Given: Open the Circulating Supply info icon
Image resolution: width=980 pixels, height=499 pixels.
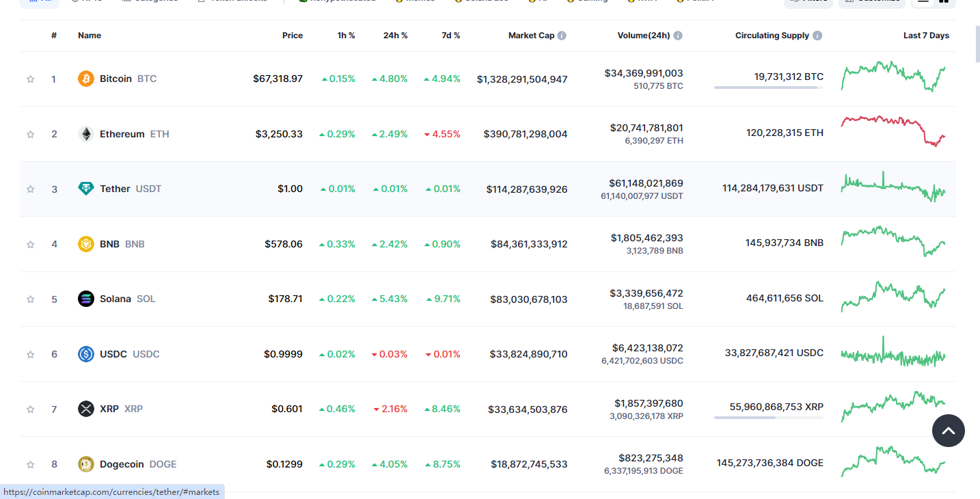Looking at the screenshot, I should click(x=817, y=36).
